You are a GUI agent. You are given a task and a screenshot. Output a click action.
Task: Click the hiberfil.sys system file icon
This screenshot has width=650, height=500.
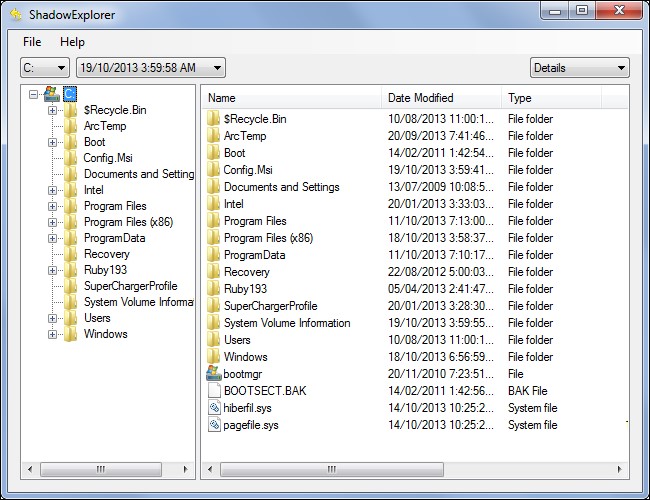point(214,408)
